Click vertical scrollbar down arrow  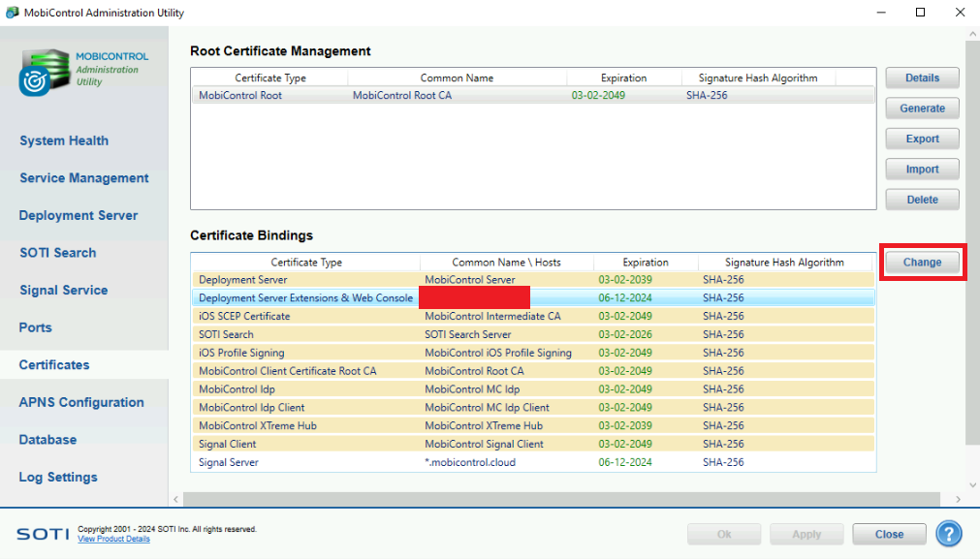(972, 484)
